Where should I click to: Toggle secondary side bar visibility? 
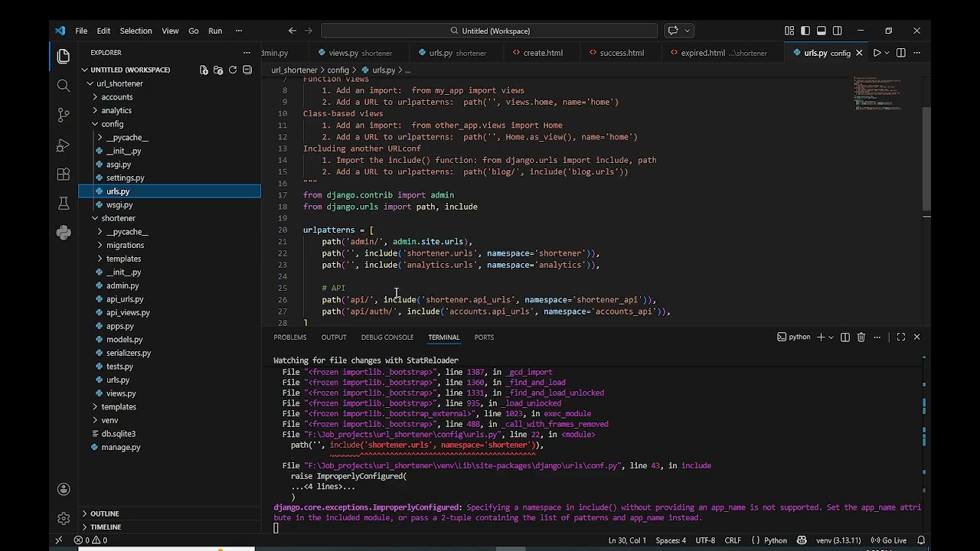tap(838, 31)
